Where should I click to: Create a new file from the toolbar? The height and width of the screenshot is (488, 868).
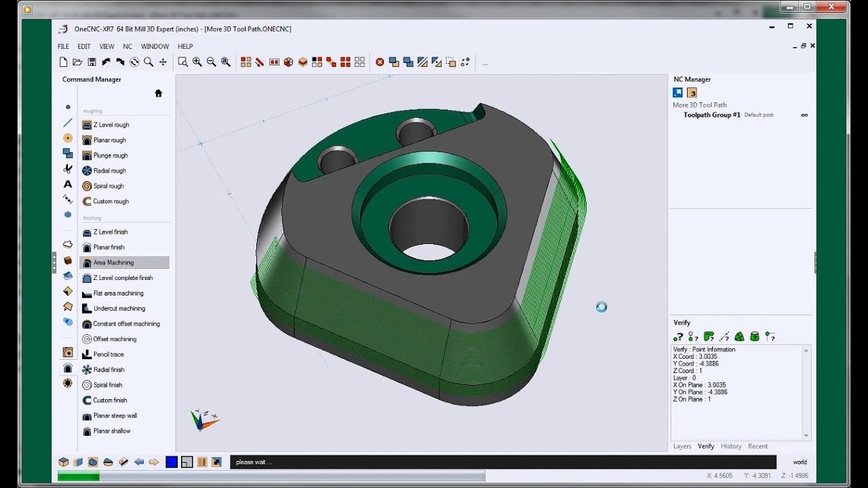click(63, 62)
